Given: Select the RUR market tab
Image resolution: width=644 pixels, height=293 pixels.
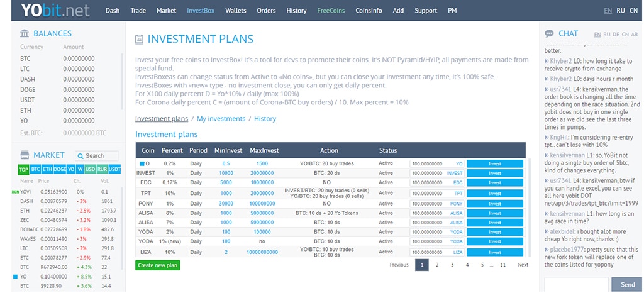Looking at the screenshot, I should click(x=103, y=169).
